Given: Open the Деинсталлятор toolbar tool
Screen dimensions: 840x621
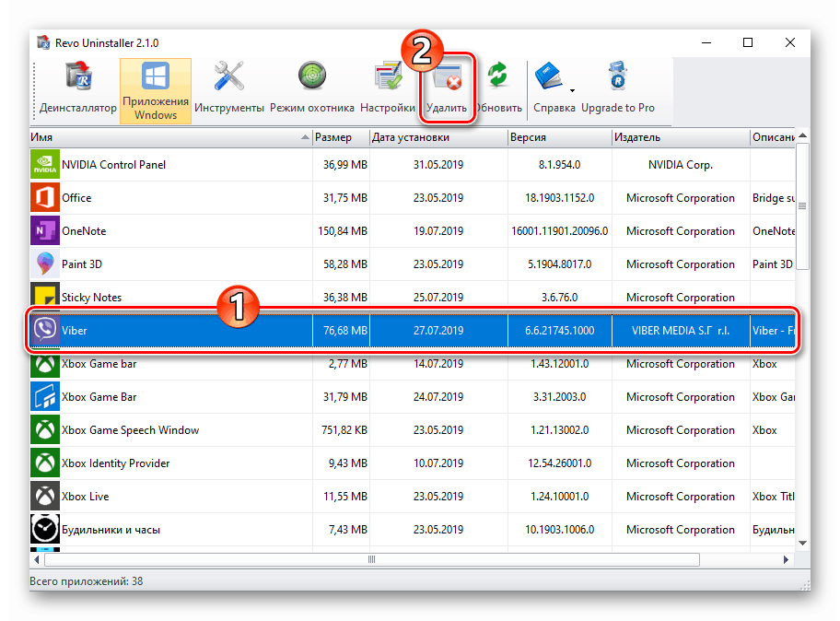Looking at the screenshot, I should tap(77, 88).
